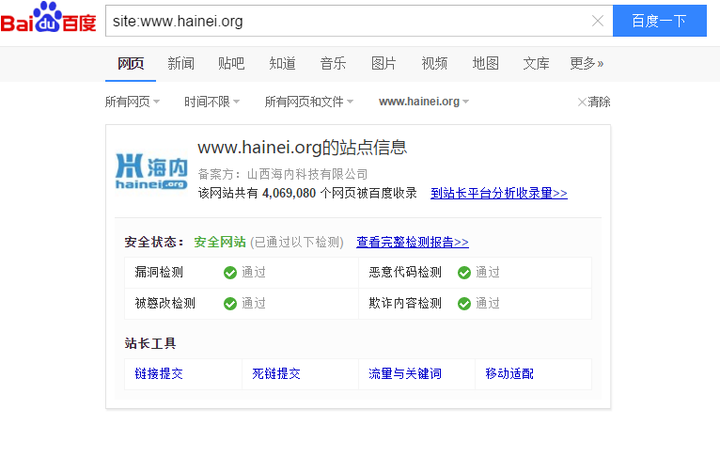Click the 海内 hainei.org site logo
Image resolution: width=720 pixels, height=473 pixels.
coord(152,171)
